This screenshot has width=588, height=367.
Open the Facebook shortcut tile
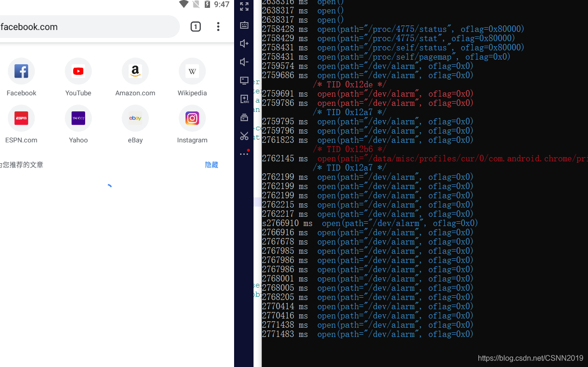21,77
